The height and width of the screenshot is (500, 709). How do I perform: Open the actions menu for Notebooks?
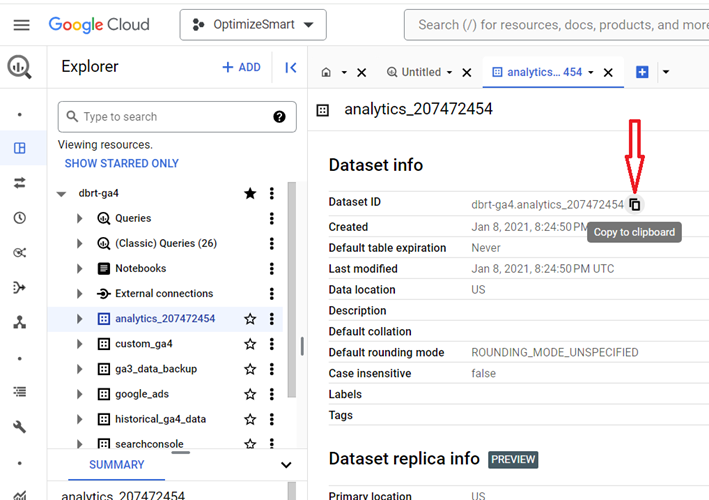pyautogui.click(x=272, y=269)
